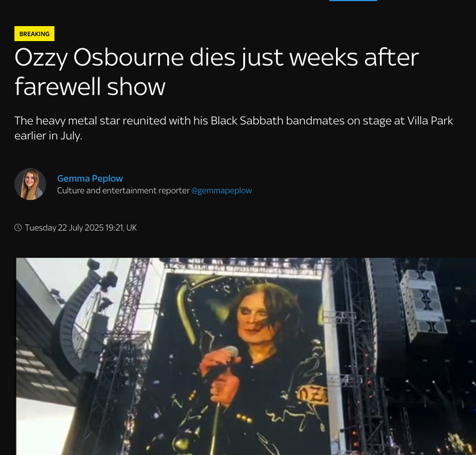Image resolution: width=476 pixels, height=455 pixels.
Task: Open the @gemmapeplow Twitter handle link
Action: coord(221,191)
